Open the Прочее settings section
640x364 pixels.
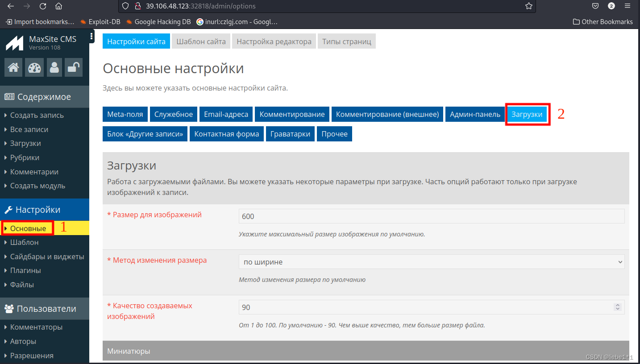point(334,134)
